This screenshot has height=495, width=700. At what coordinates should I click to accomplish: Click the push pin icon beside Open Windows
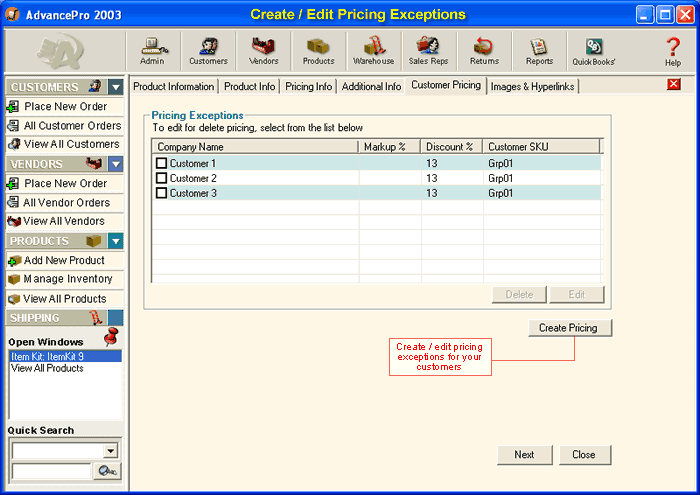(111, 337)
